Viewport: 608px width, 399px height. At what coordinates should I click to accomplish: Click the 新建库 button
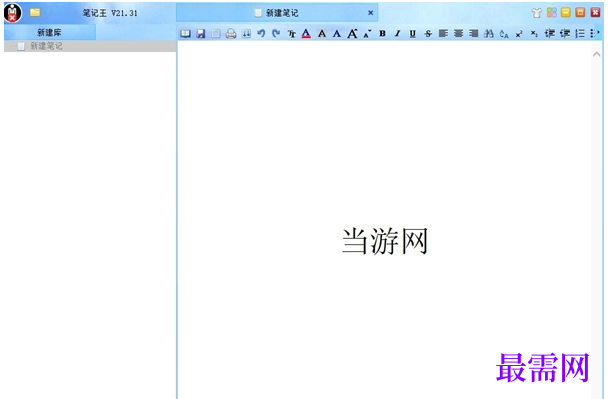pos(49,33)
